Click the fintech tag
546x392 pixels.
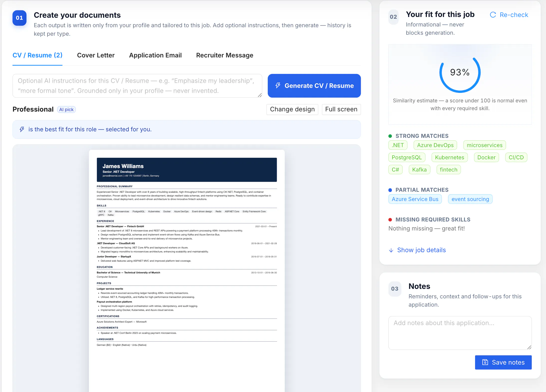tap(448, 170)
